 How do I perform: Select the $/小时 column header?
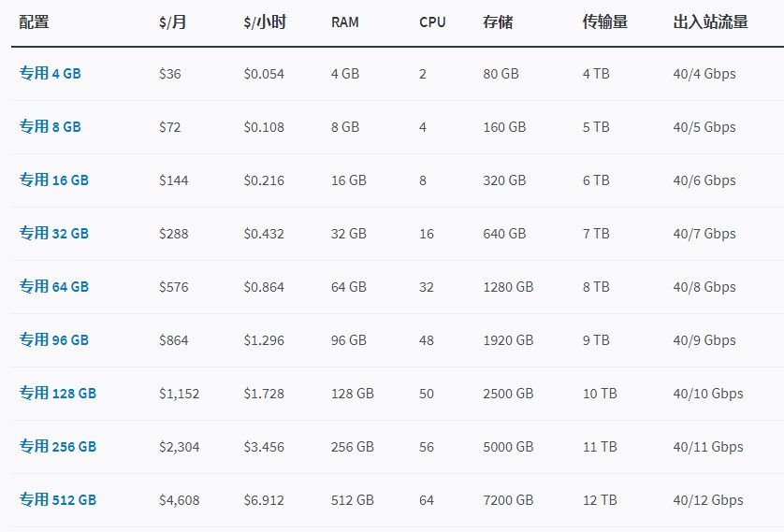click(265, 22)
